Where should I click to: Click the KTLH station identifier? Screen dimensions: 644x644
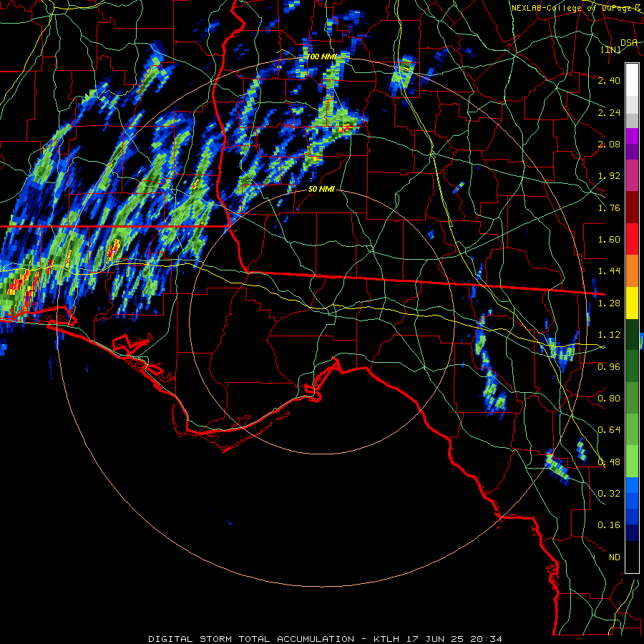(x=387, y=639)
